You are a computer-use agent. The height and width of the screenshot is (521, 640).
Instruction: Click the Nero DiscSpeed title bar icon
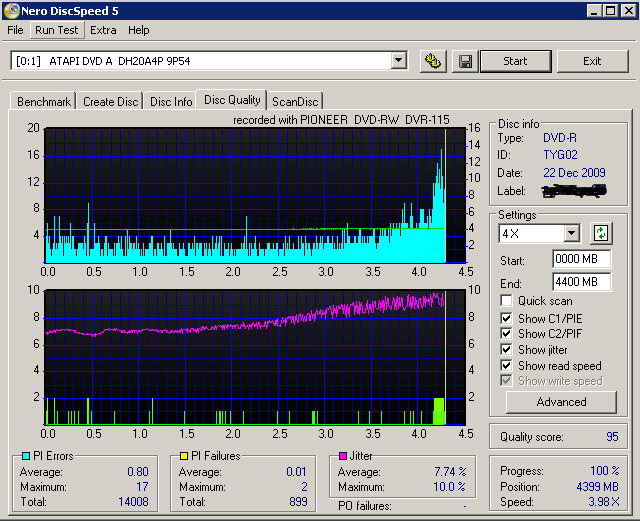12,10
